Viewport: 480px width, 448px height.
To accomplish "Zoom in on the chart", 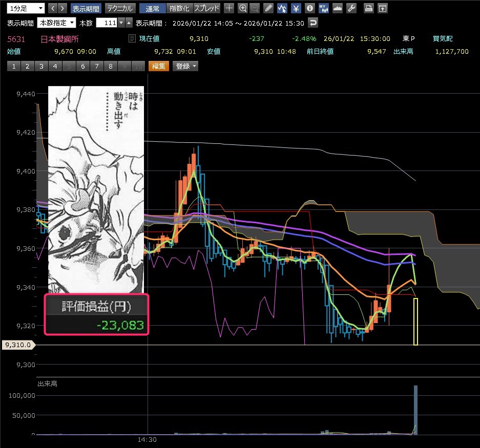I will [x=243, y=8].
